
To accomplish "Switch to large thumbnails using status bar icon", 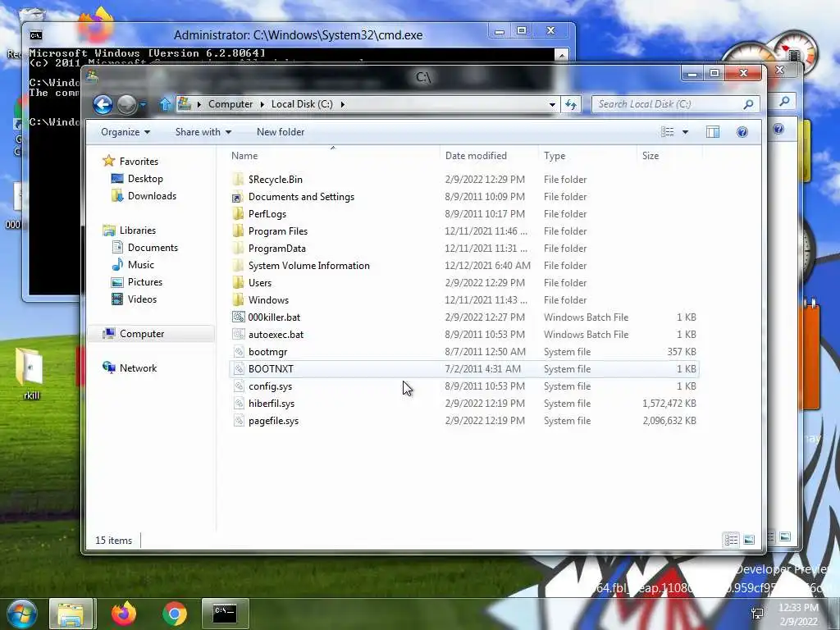I will pyautogui.click(x=749, y=540).
